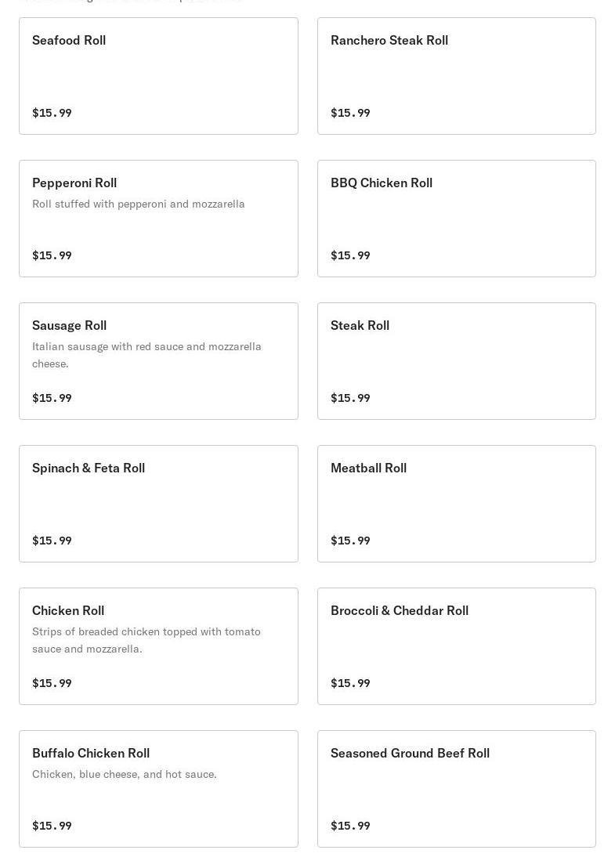The width and height of the screenshot is (615, 868).
Task: Click the Chicken Roll description about breaded chicken
Action: (x=147, y=640)
